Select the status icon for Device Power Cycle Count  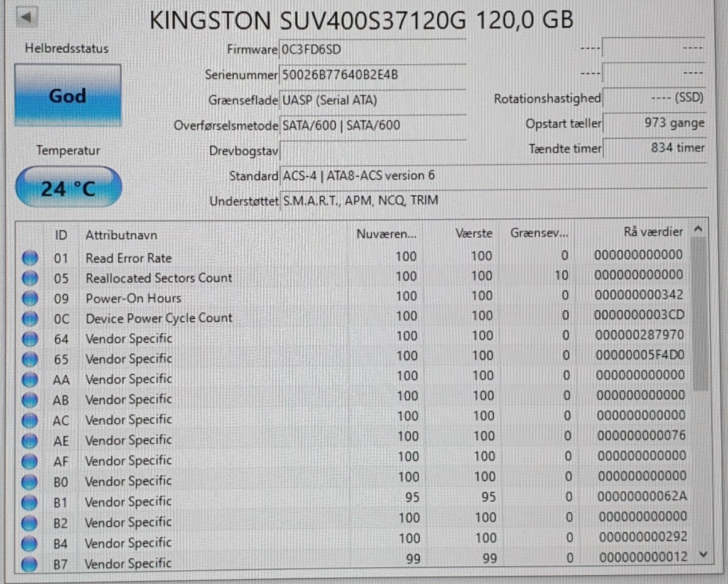[30, 319]
